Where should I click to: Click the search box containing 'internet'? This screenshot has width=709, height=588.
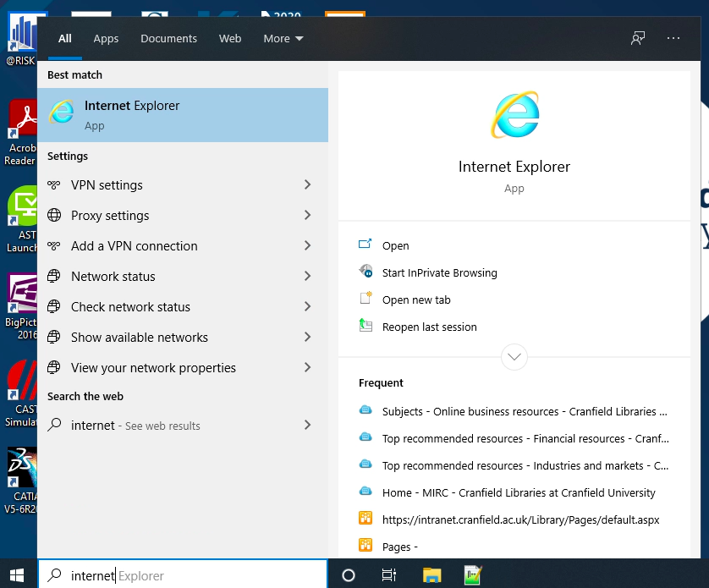click(183, 575)
